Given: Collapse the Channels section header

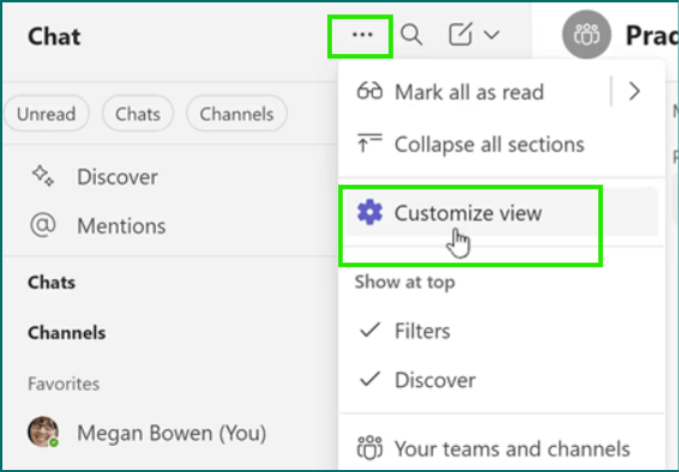Looking at the screenshot, I should [x=66, y=333].
